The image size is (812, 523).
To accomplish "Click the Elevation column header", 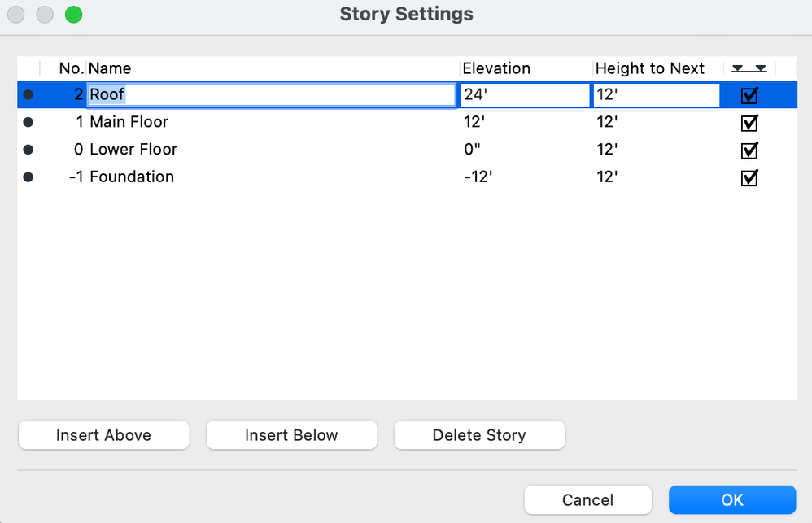I will click(x=496, y=68).
